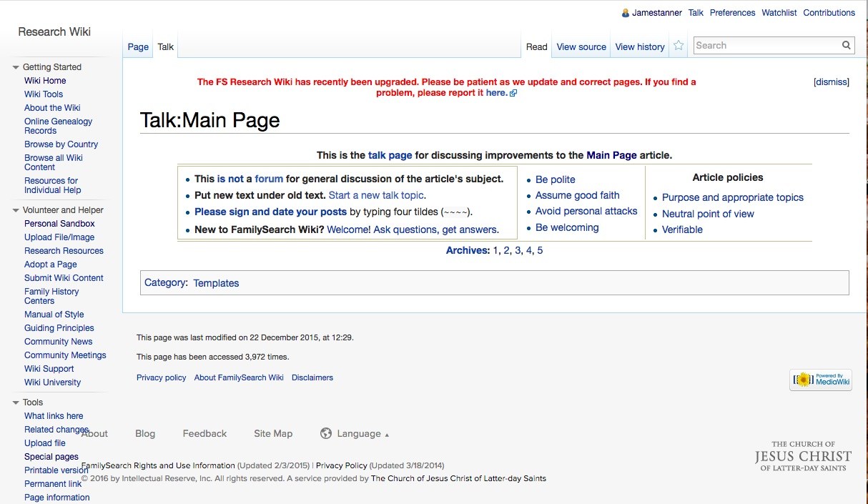Image resolution: width=868 pixels, height=504 pixels.
Task: Open Research Resources link
Action: coord(64,251)
